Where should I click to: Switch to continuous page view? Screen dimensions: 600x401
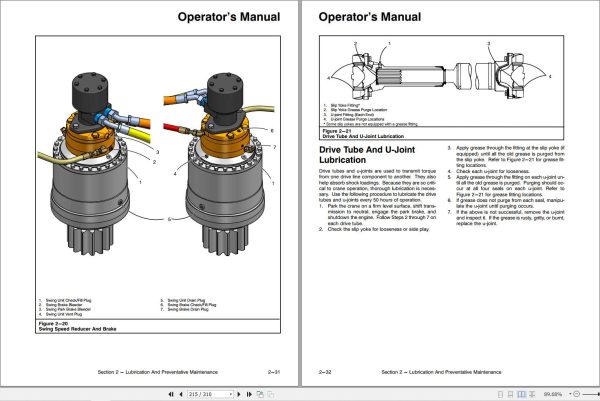510,394
